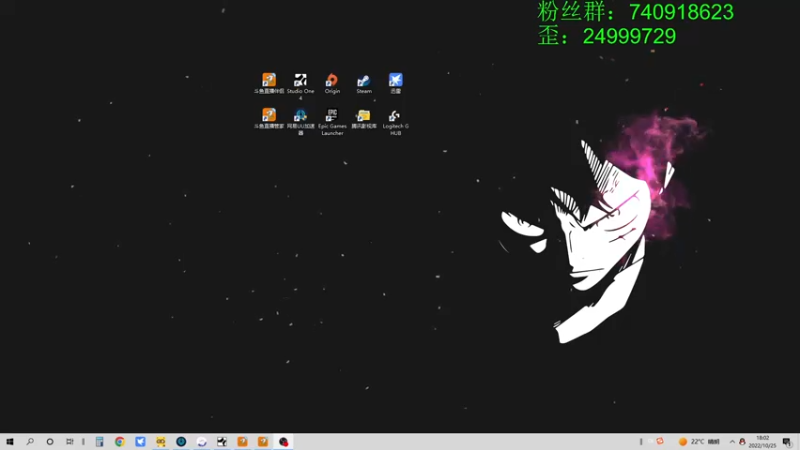
Task: Launch Epic Games Launcher from the desktop
Action: coord(332,121)
